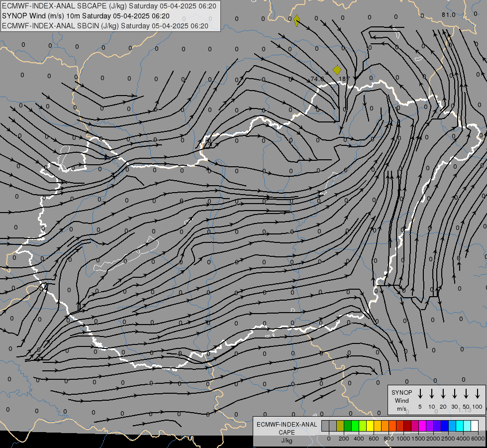This screenshot has width=487, height=448.
Task: Click the wind legend arrow above 10
Action: (x=432, y=394)
